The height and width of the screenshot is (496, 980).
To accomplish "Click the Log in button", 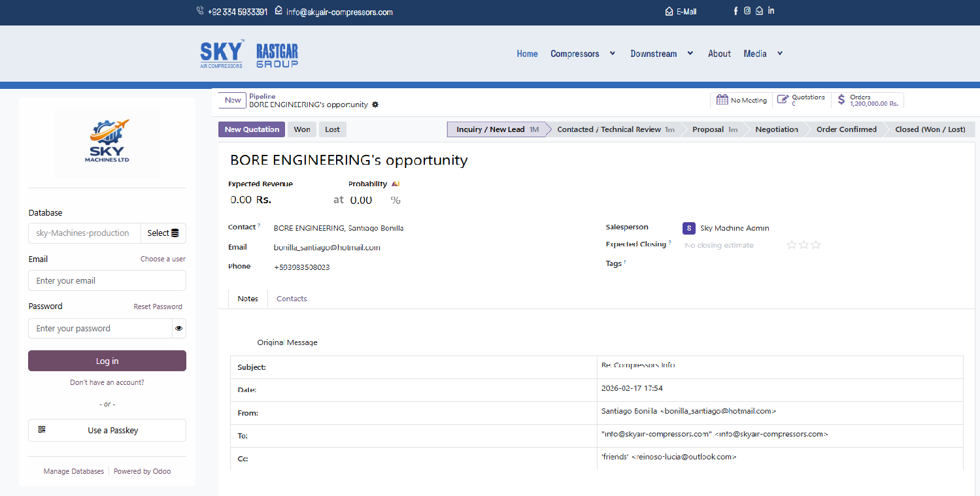I will [x=107, y=361].
